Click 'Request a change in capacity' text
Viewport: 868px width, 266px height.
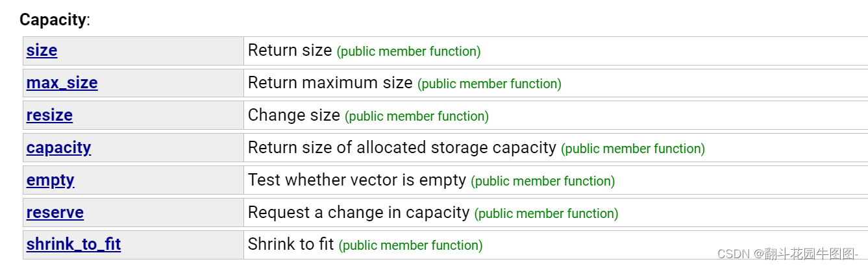click(x=358, y=213)
